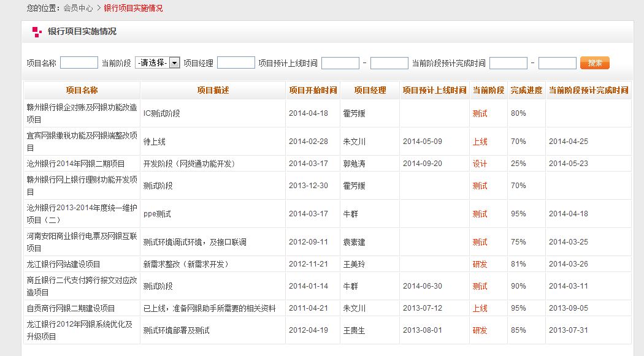The image size is (644, 356).
Task: Click breadcrumb 银行项目实施情况 link
Action: (x=133, y=8)
